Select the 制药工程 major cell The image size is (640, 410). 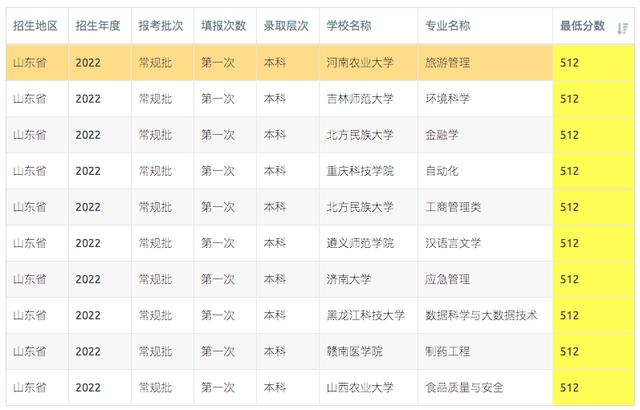click(x=447, y=351)
